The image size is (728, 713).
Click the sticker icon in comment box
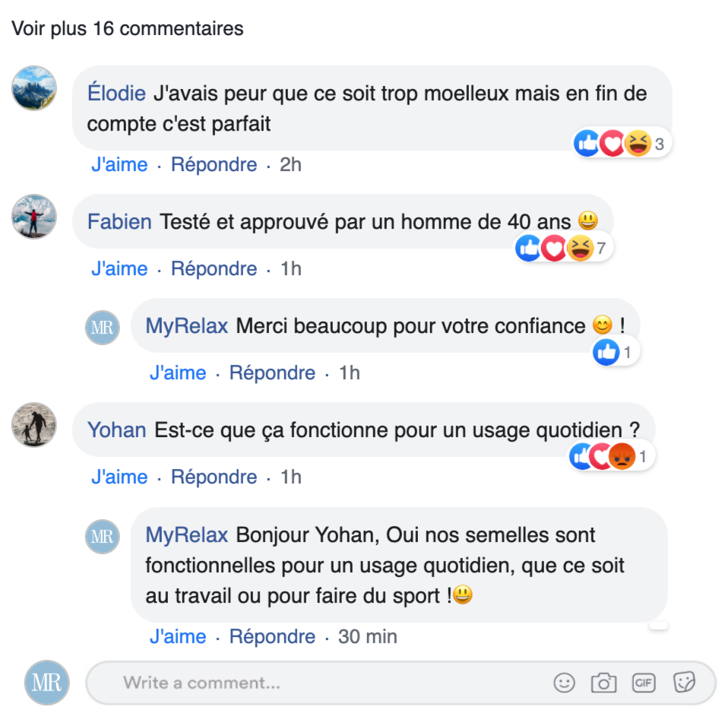coord(684,683)
